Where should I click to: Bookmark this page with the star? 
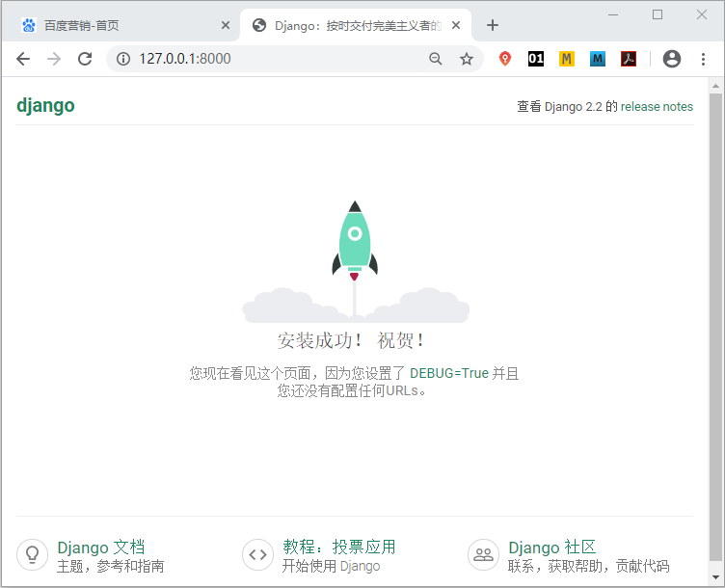467,59
